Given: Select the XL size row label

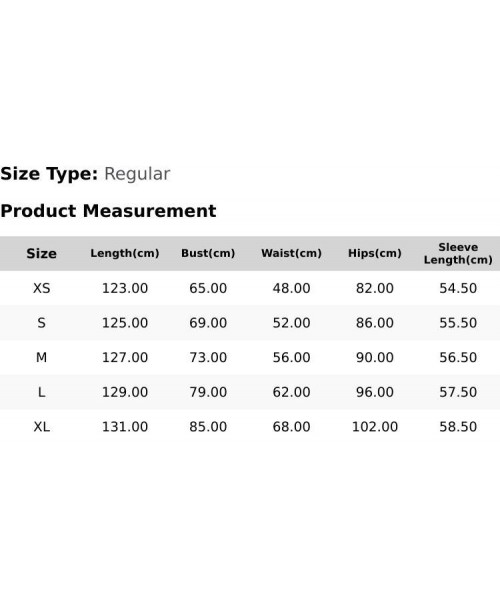Looking at the screenshot, I should (41, 427).
